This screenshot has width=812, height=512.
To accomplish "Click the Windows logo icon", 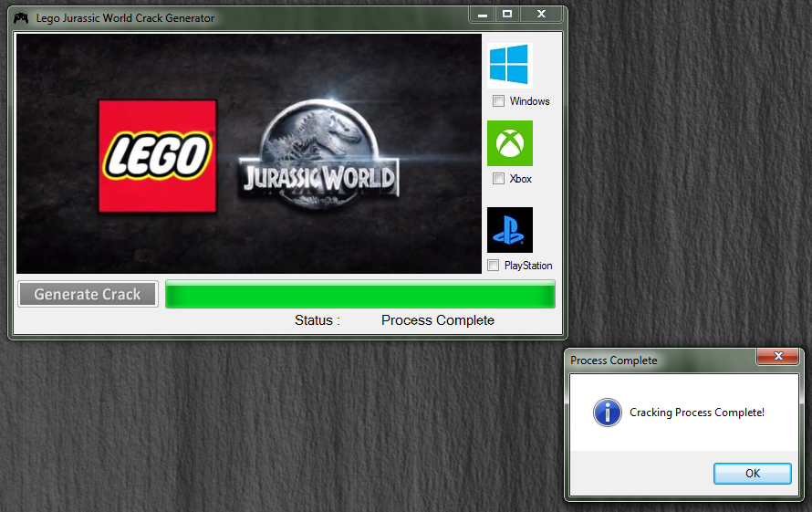I will (510, 65).
